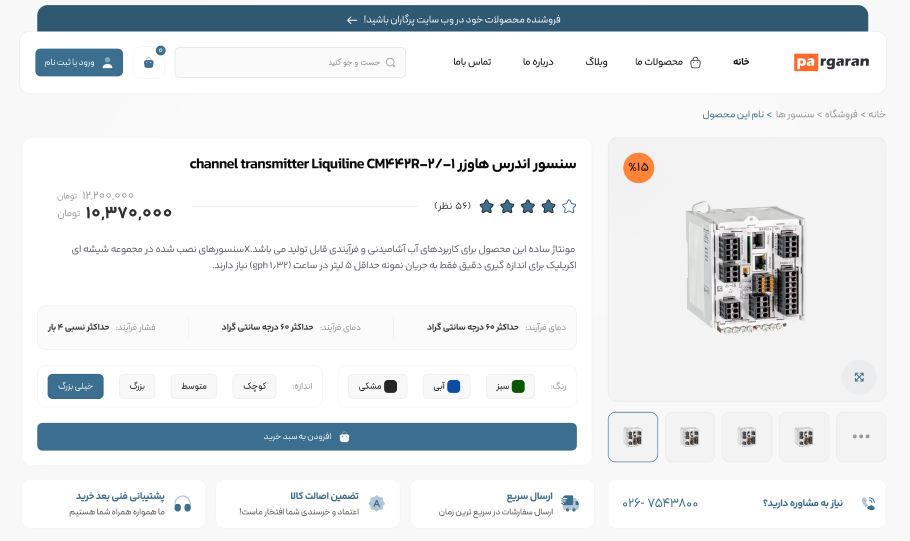This screenshot has height=541, width=910.
Task: Click the fifth empty rating star
Action: point(569,207)
